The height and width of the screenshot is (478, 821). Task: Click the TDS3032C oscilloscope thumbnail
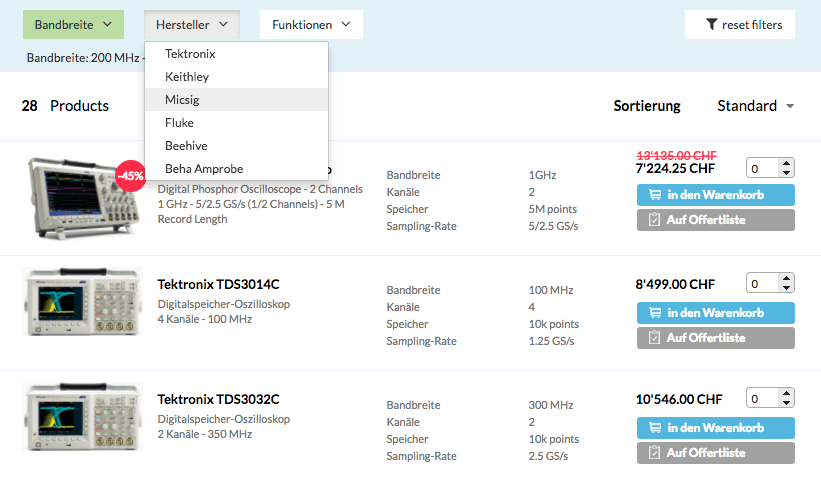(82, 417)
